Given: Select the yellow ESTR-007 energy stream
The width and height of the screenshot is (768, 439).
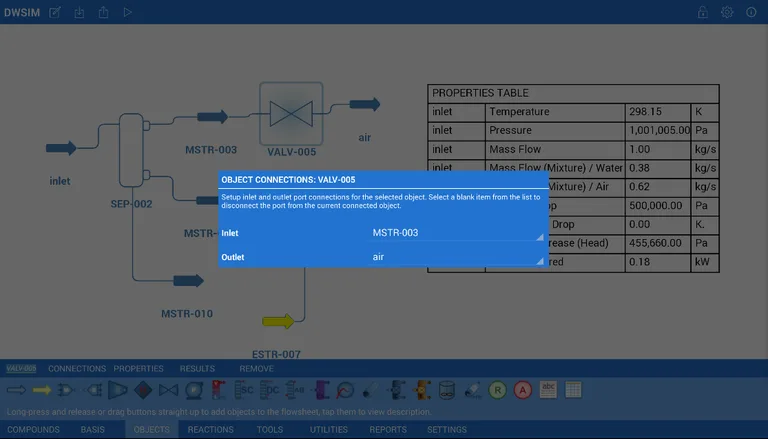Looking at the screenshot, I should pos(278,321).
